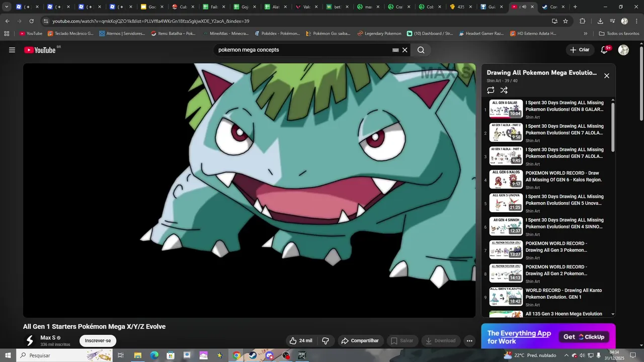Screen dimensions: 644x362
Task: Clear the search text with the X icon
Action: pos(405,50)
